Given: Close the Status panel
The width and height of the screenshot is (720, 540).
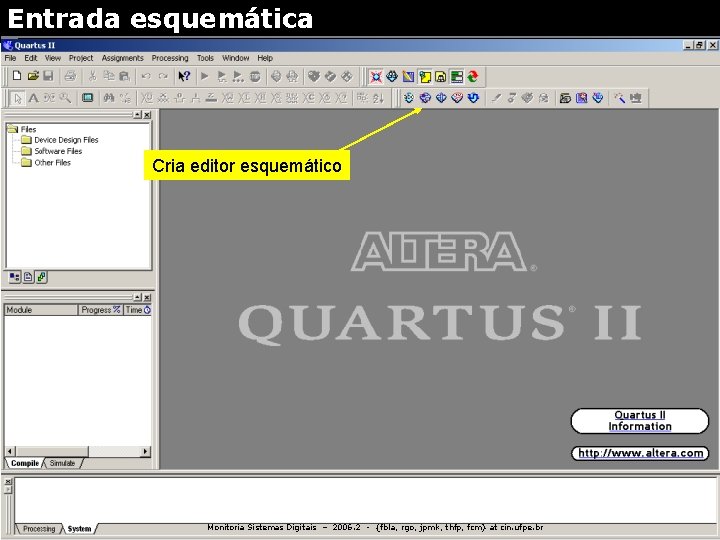Looking at the screenshot, I should click(147, 298).
